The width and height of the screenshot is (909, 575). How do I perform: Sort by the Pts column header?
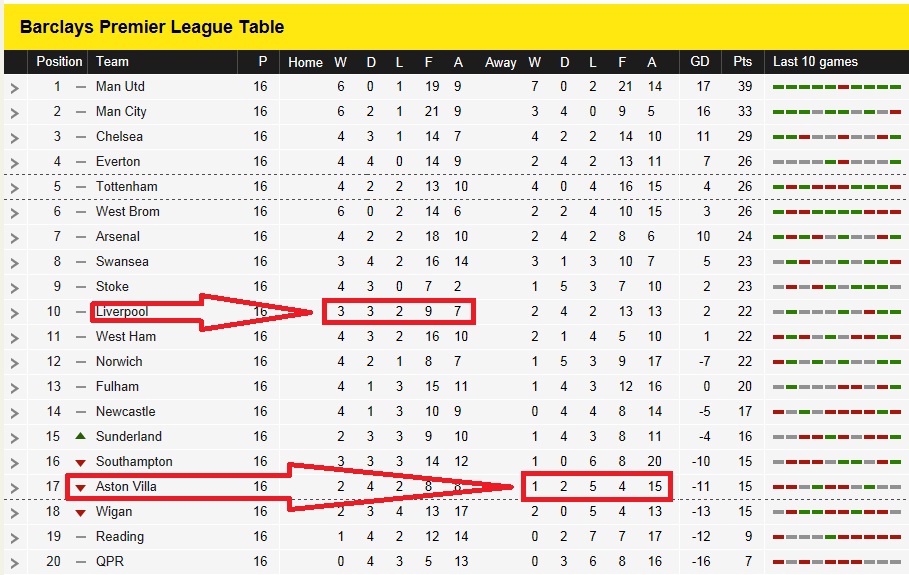click(742, 61)
